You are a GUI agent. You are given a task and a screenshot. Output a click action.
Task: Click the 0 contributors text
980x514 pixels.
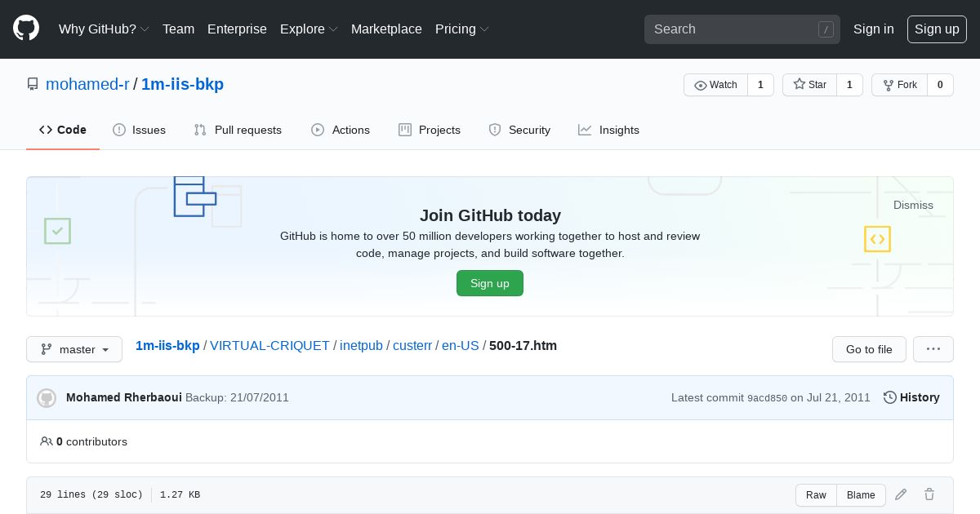click(91, 441)
